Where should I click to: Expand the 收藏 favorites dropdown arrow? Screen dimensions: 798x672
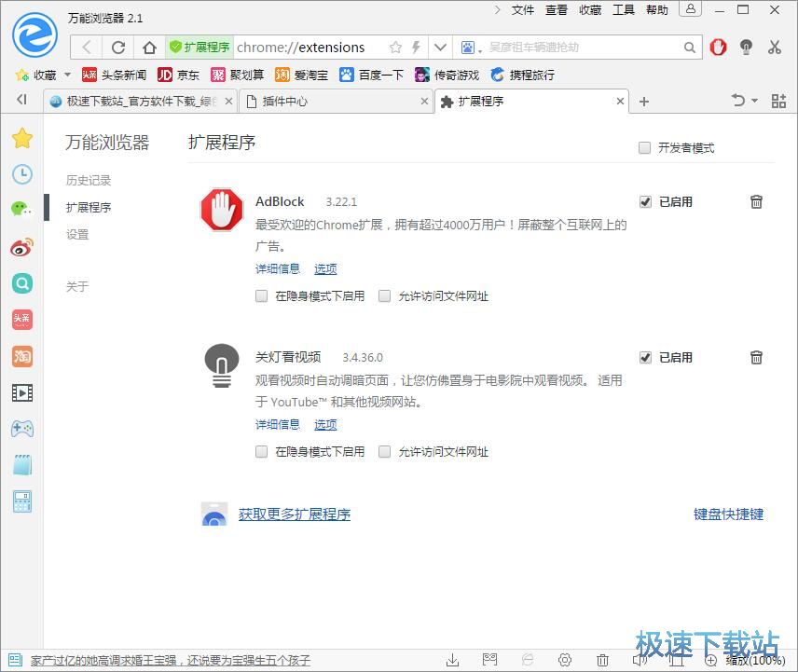click(x=67, y=75)
